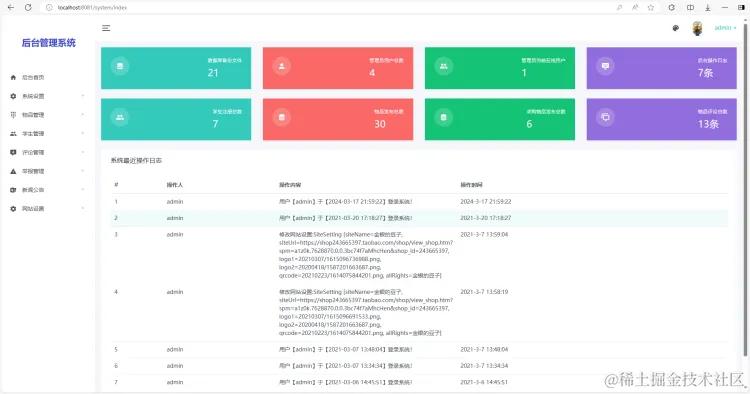Viewport: 750px width, 394px height.
Task: Click the 系统最近操作日志 panel heading
Action: coord(136,161)
